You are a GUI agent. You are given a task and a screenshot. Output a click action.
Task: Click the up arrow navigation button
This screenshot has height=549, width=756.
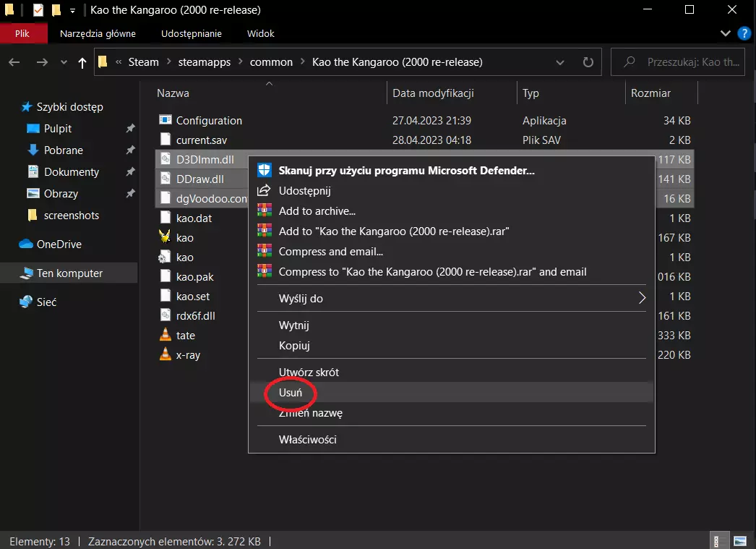82,62
